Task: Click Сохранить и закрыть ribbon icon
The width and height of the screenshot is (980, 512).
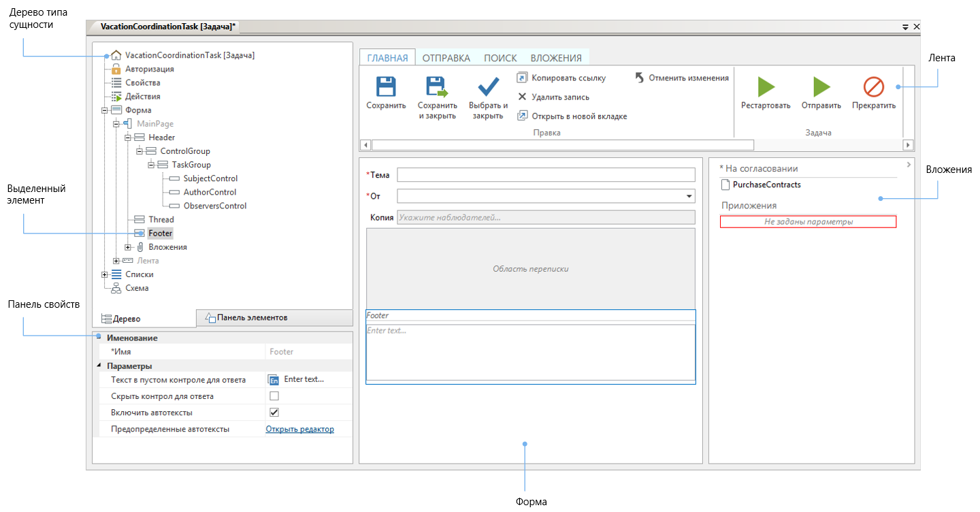Action: (x=437, y=86)
